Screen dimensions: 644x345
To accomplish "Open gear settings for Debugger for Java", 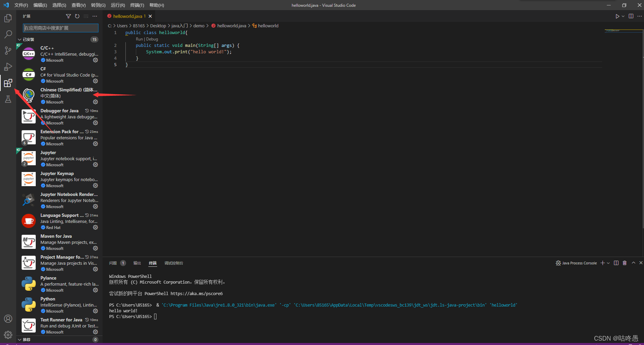I will [95, 123].
